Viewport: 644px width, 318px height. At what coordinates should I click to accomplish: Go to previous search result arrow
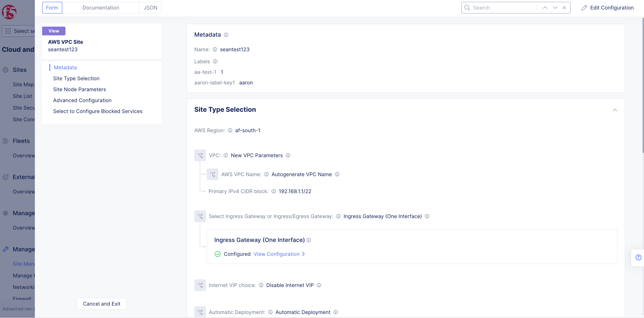(x=545, y=8)
